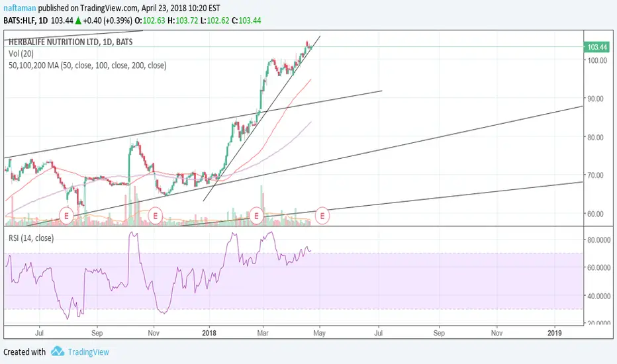Screen dimensions: 617x364
Task: Open the TradingView link in footer
Action: pos(88,352)
